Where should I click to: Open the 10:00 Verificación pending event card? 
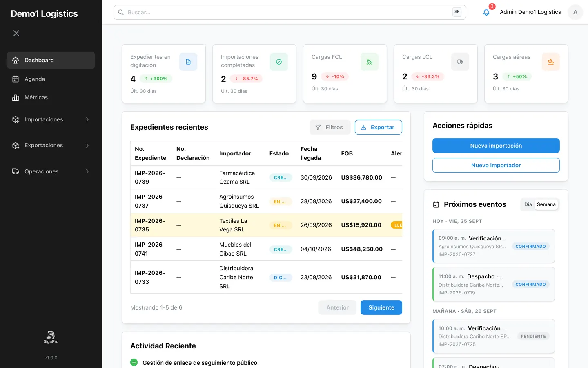tap(494, 336)
